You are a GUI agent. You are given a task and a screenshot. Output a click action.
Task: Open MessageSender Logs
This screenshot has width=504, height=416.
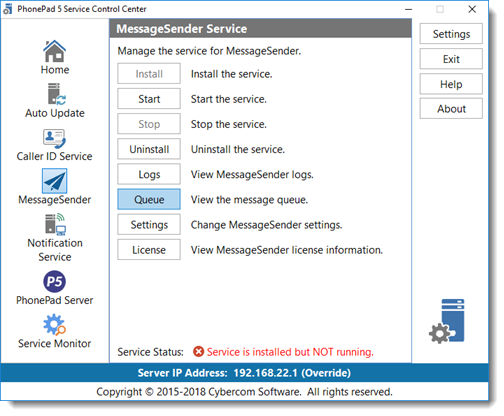[149, 174]
